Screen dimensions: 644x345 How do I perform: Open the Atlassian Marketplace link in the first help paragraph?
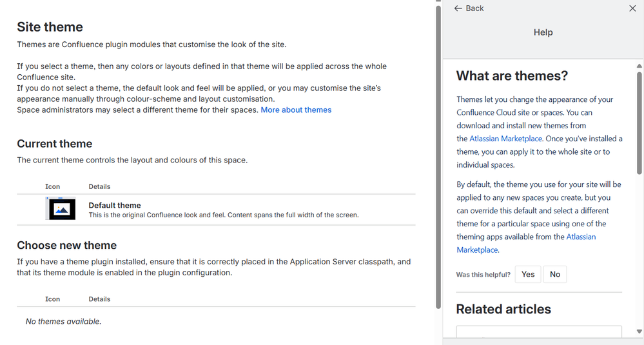[x=505, y=139]
